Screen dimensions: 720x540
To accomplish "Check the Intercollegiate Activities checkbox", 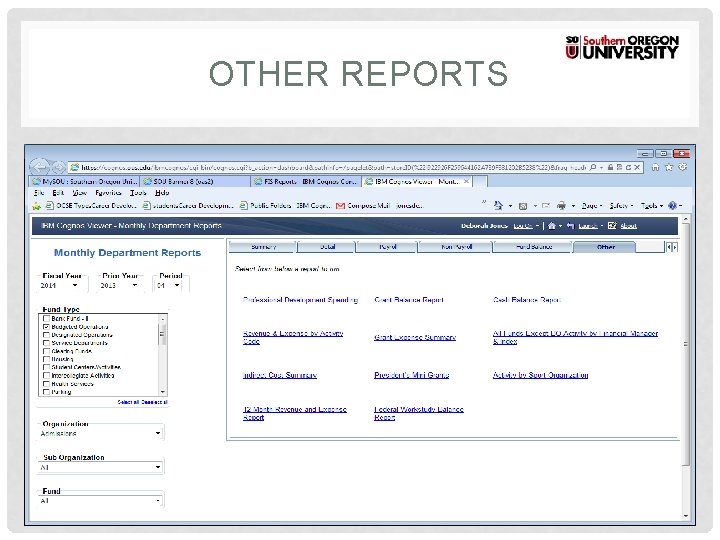I will pyautogui.click(x=46, y=375).
